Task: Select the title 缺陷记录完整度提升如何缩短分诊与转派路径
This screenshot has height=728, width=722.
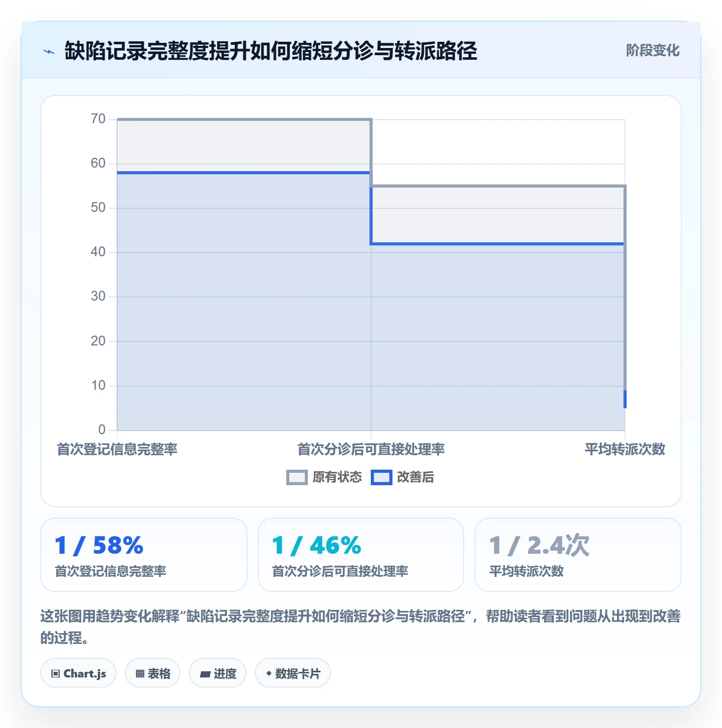Action: (x=271, y=51)
